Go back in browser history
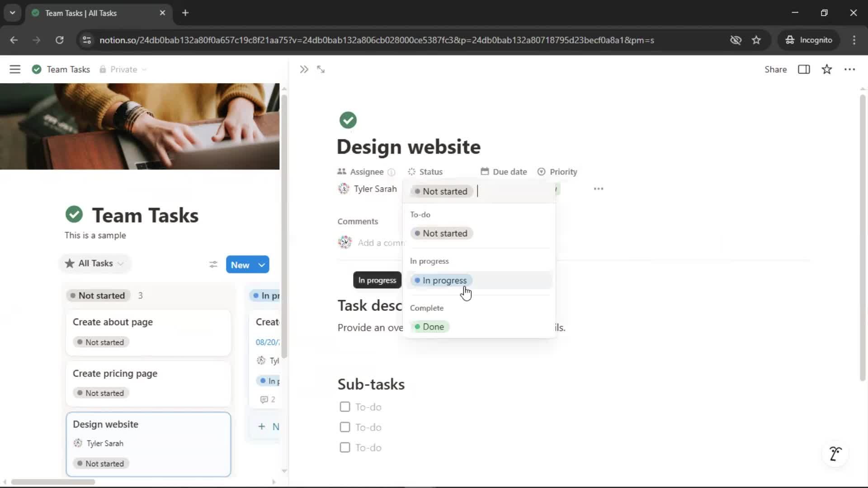Image resolution: width=868 pixels, height=488 pixels. (14, 40)
